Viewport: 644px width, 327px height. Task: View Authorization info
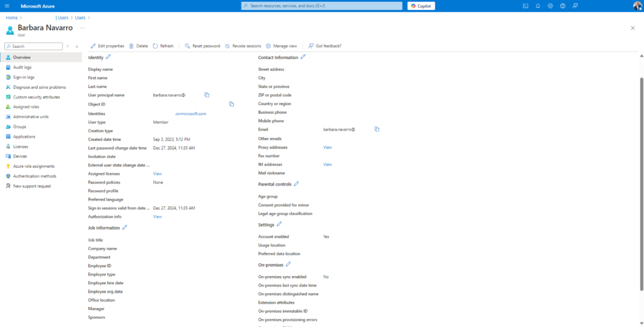tap(157, 216)
